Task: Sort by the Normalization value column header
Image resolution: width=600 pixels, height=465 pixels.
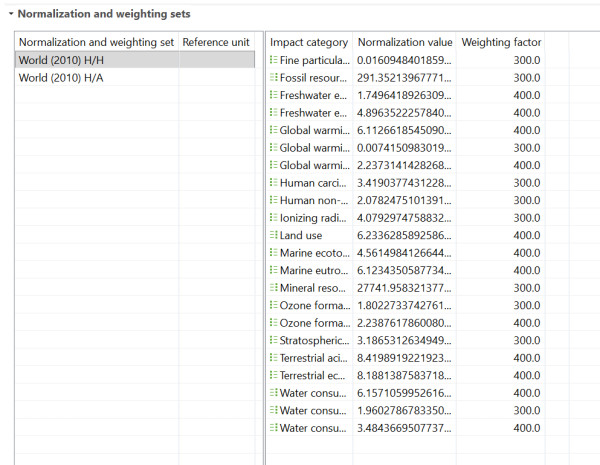Action: point(403,42)
